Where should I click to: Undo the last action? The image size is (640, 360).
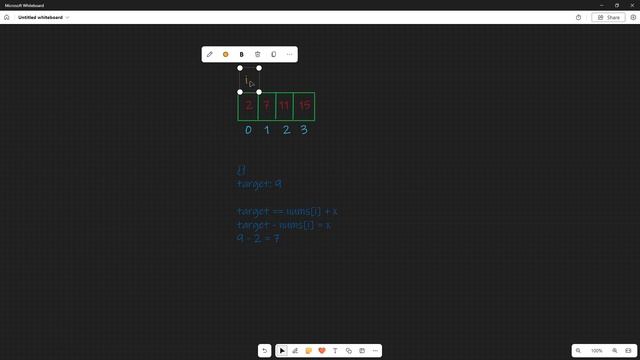point(264,351)
